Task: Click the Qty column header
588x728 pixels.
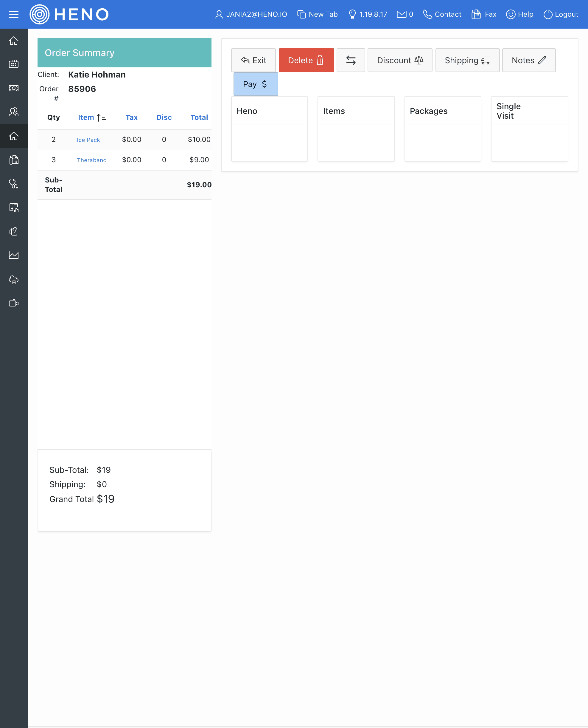Action: pos(54,117)
